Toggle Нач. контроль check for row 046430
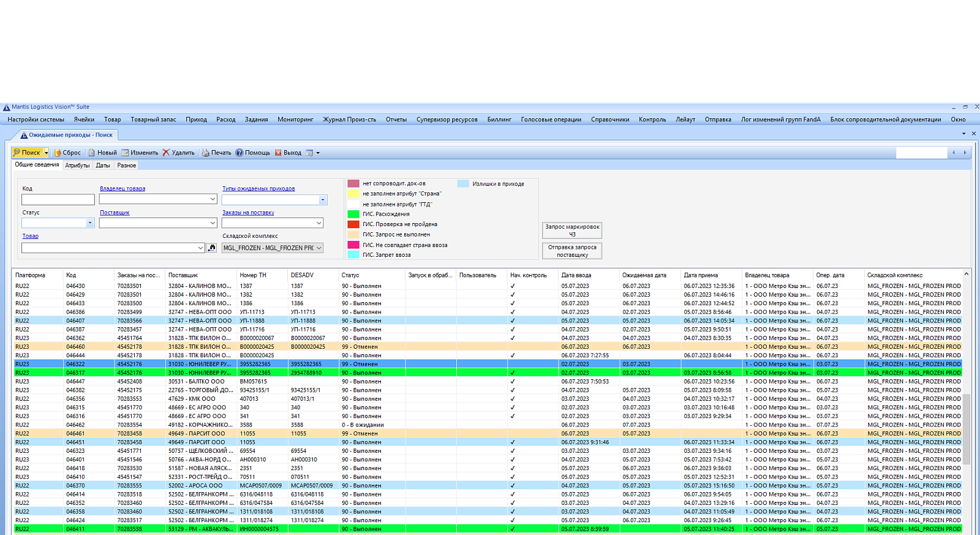 [513, 286]
